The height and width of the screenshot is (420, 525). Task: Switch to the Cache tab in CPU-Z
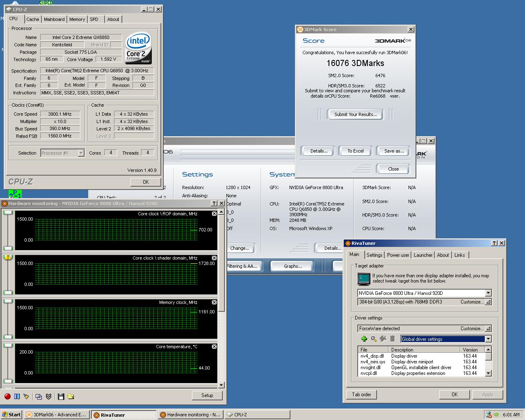(x=33, y=19)
